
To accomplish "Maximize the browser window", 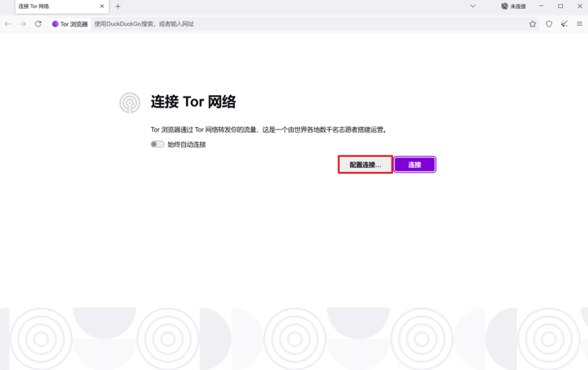I will (560, 6).
